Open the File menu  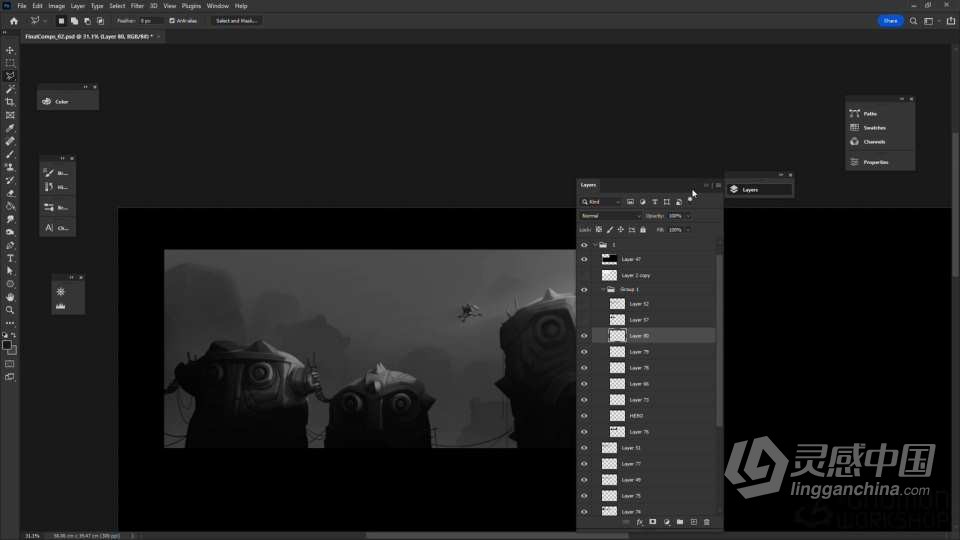21,6
